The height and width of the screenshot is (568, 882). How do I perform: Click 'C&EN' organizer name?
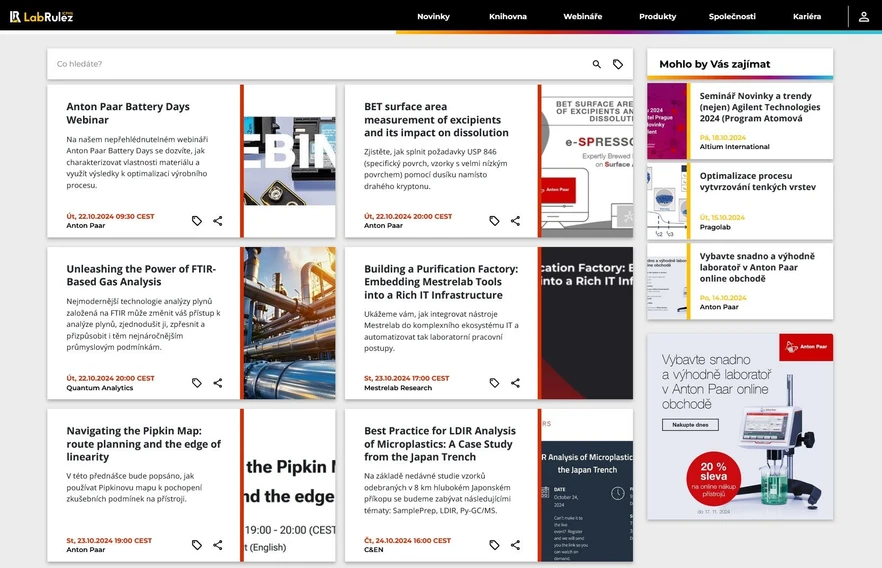[x=374, y=549]
